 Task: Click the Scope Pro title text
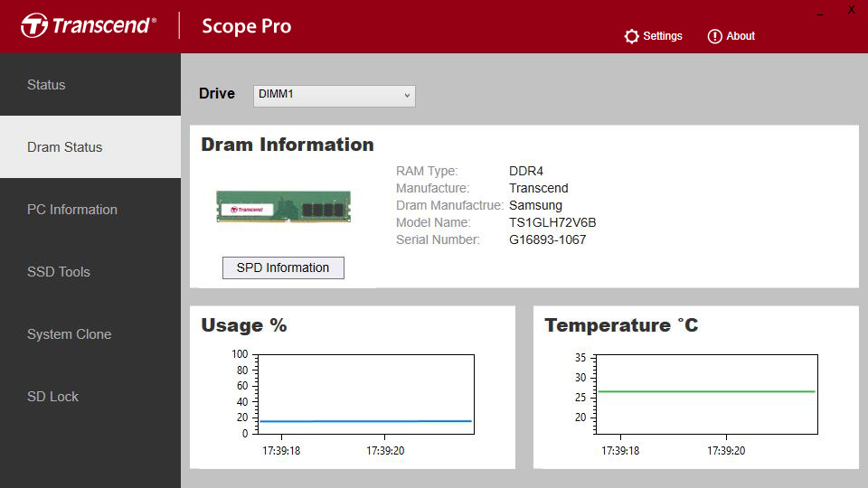tap(246, 26)
